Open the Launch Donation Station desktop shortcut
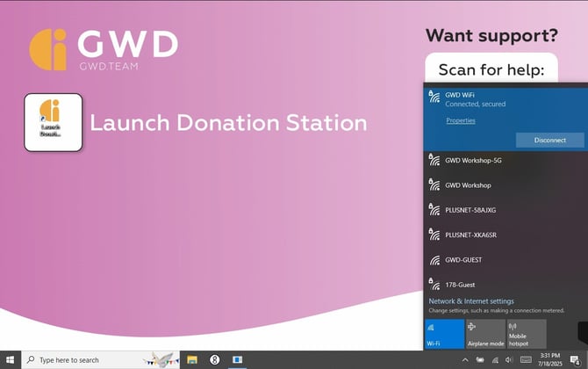This screenshot has width=588, height=369. coord(53,122)
